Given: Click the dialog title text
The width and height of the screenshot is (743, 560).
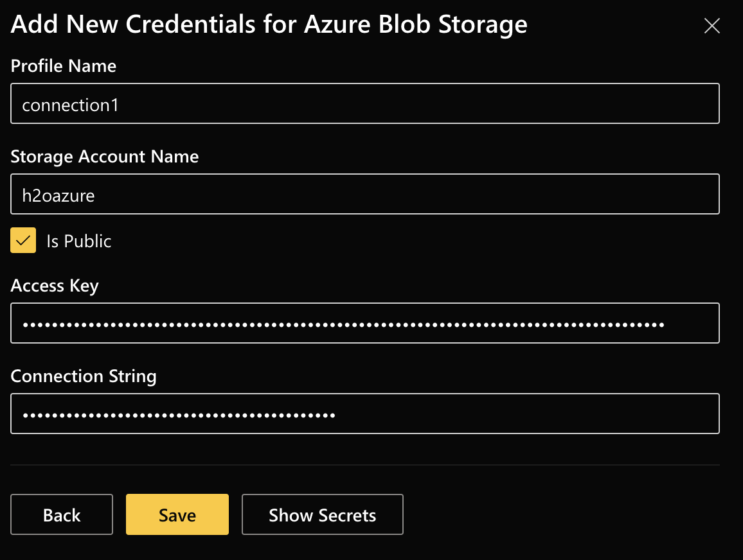Looking at the screenshot, I should (268, 24).
